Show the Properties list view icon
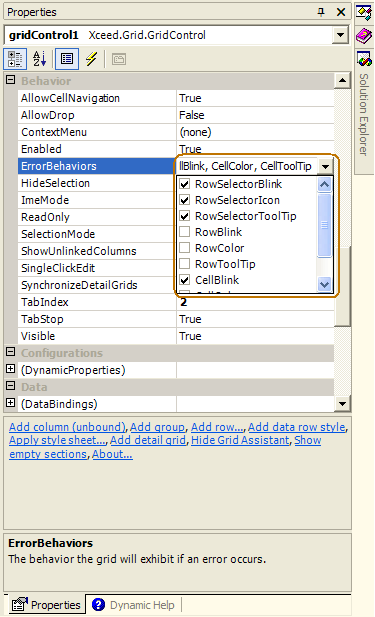 [67, 59]
